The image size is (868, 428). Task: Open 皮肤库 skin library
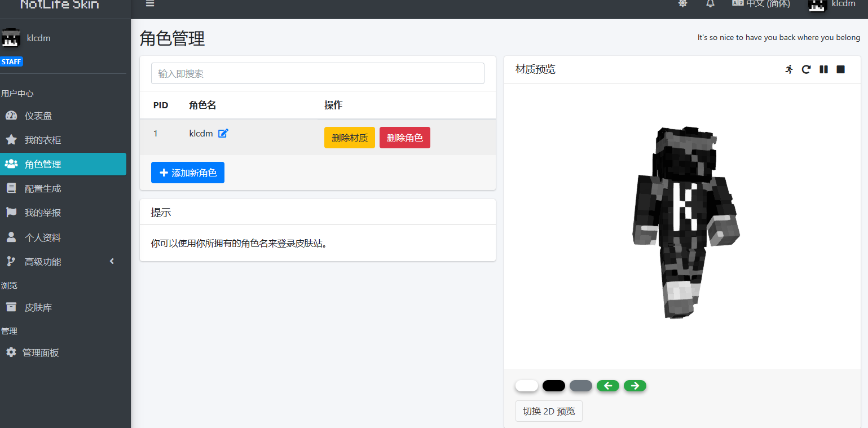(38, 308)
